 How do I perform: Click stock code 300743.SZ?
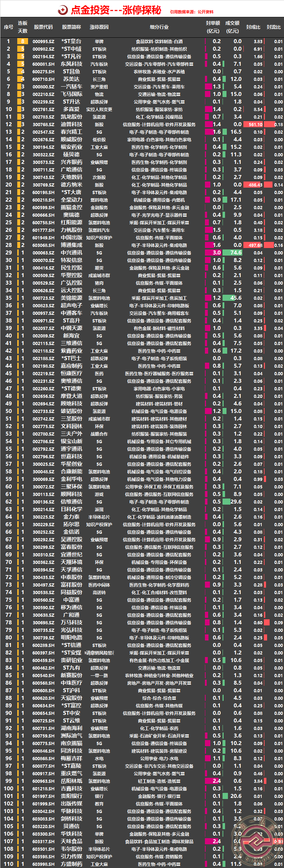point(43,177)
